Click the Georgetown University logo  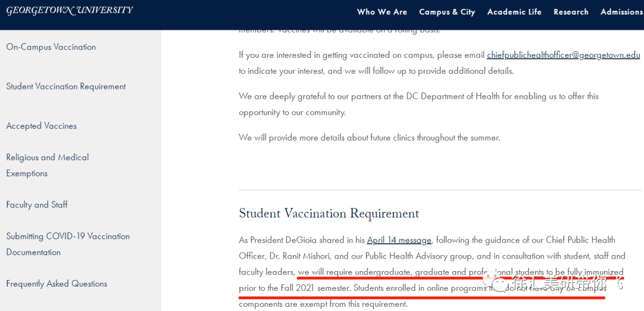coord(69,10)
